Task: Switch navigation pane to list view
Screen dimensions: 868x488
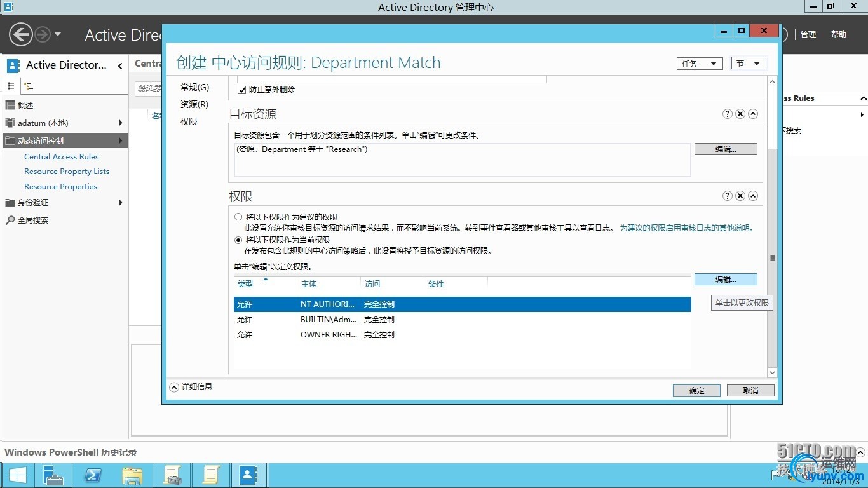Action: tap(11, 86)
